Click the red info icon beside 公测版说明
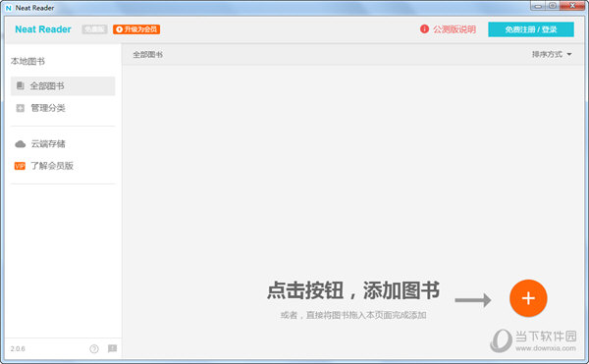Viewport: 589px width, 364px height. [424, 28]
